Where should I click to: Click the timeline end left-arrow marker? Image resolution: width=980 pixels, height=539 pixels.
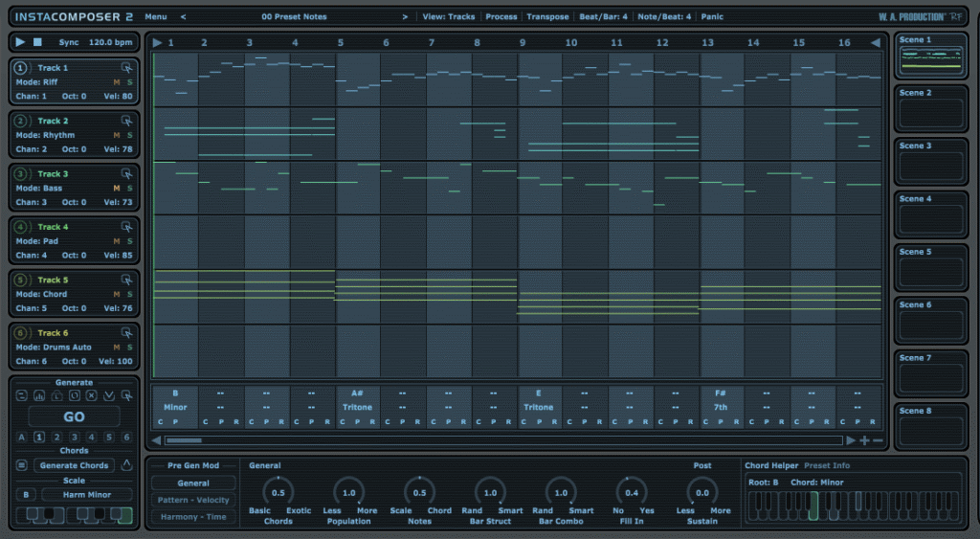tap(876, 42)
